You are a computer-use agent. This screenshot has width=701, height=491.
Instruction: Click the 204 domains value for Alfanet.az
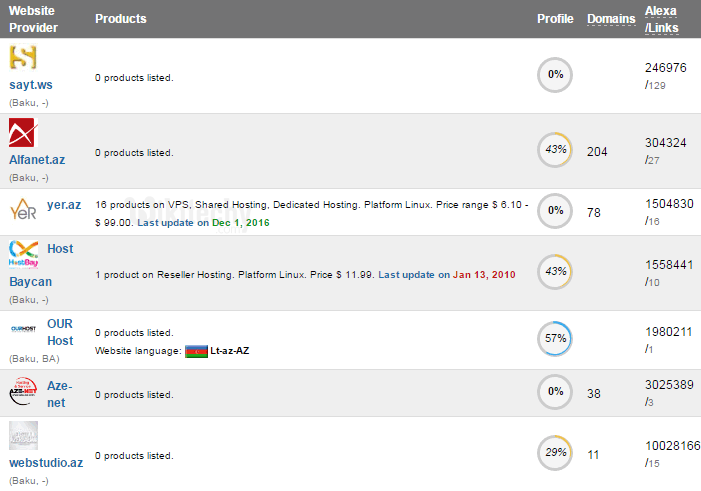click(597, 152)
